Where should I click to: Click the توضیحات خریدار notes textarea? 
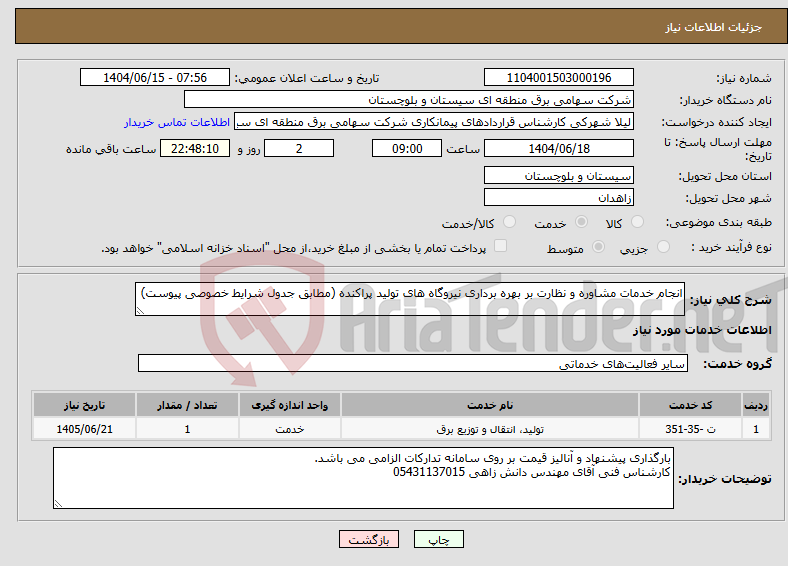pyautogui.click(x=363, y=478)
